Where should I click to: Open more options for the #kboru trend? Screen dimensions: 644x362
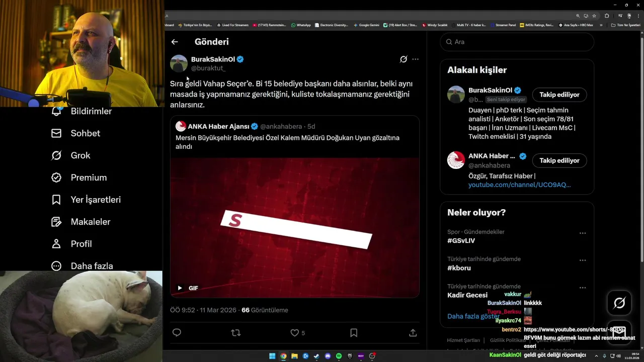pyautogui.click(x=583, y=260)
